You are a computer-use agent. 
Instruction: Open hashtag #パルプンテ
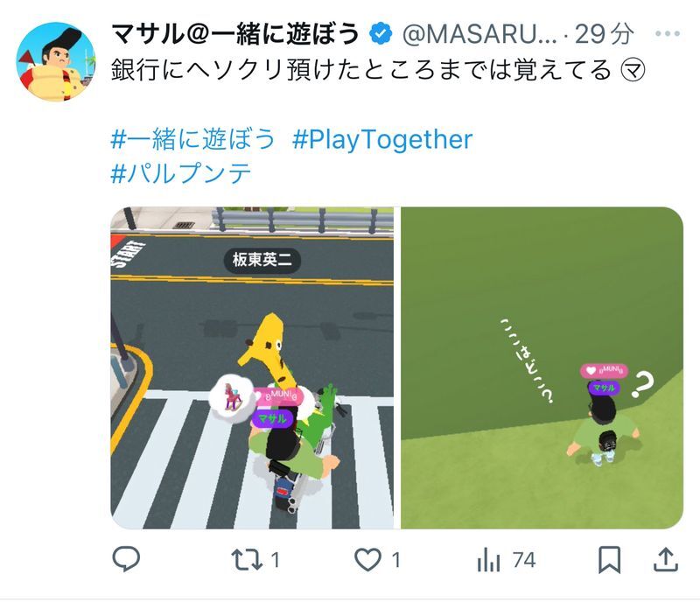[x=181, y=173]
